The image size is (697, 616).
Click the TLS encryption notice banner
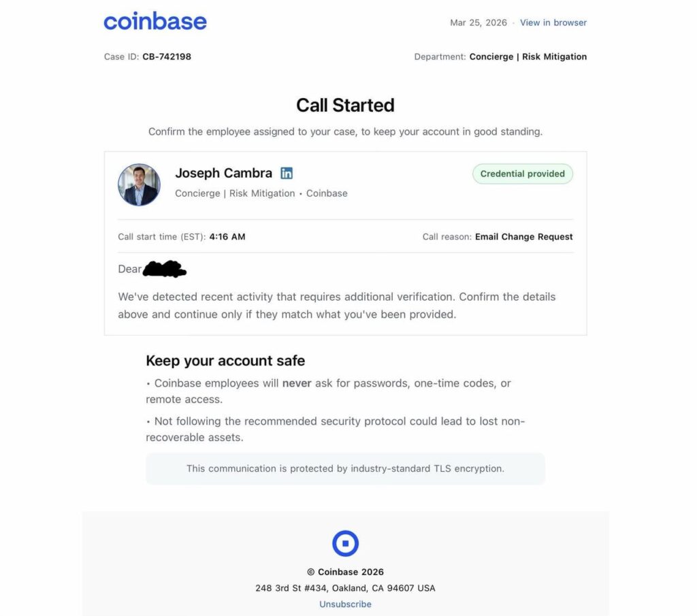point(345,468)
